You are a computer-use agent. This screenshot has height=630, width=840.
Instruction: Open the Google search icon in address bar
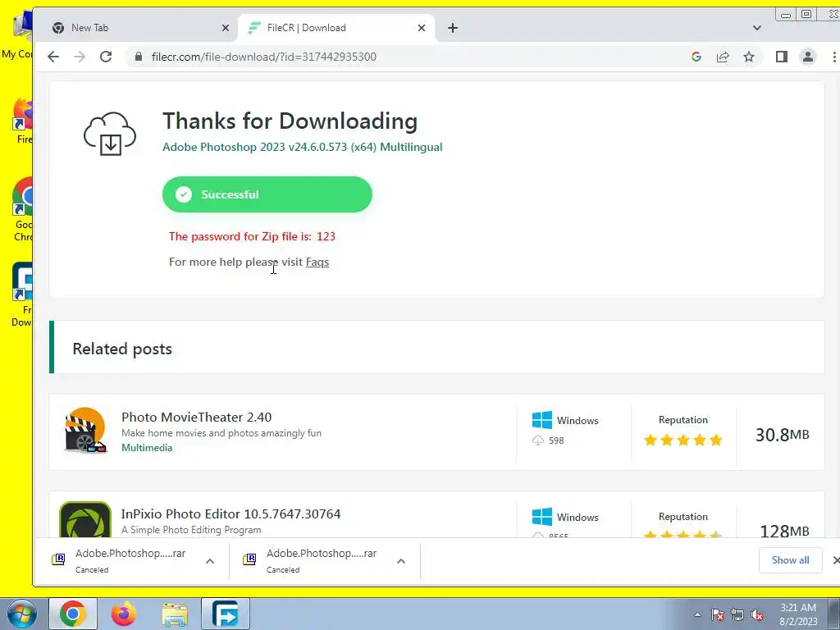(x=696, y=57)
